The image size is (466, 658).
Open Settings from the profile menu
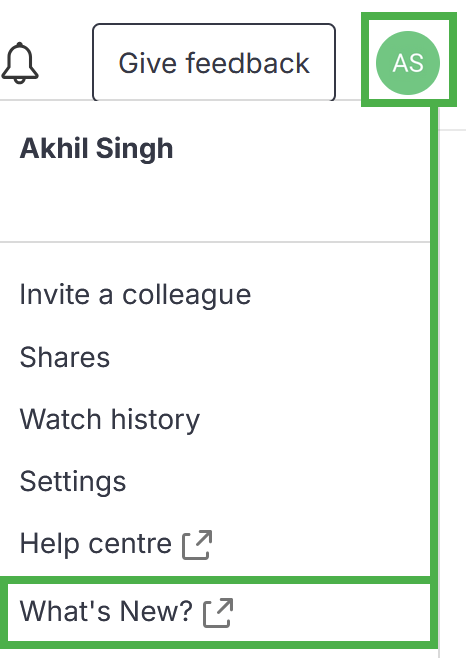(73, 481)
